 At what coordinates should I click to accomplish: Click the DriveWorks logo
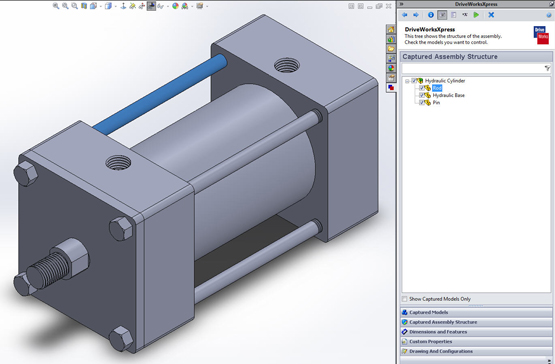coord(541,35)
